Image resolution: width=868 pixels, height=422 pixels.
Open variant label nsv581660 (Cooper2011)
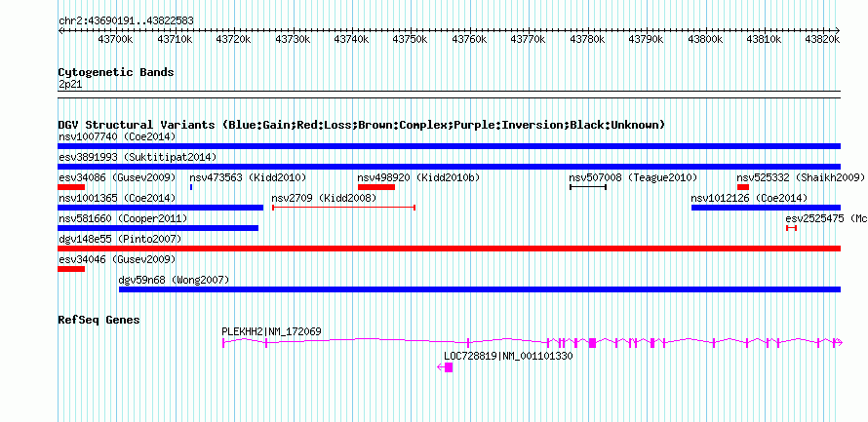[123, 219]
